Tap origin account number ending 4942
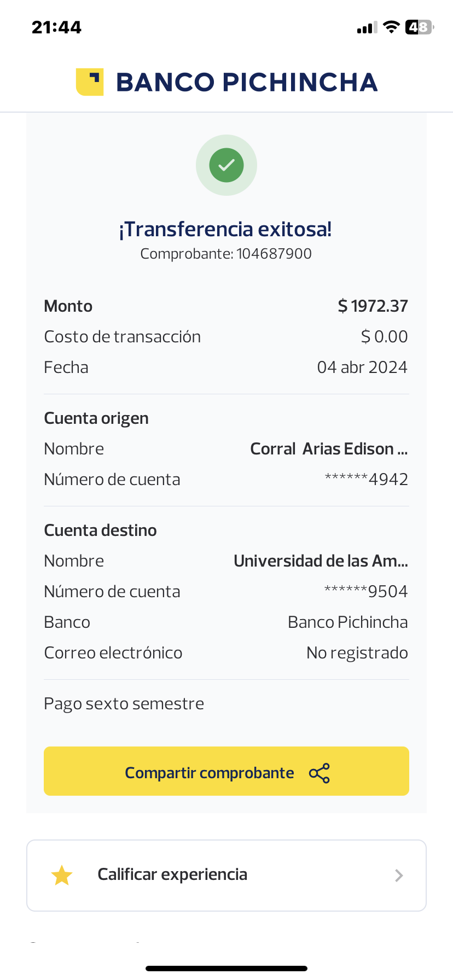453x980 pixels. click(x=366, y=480)
